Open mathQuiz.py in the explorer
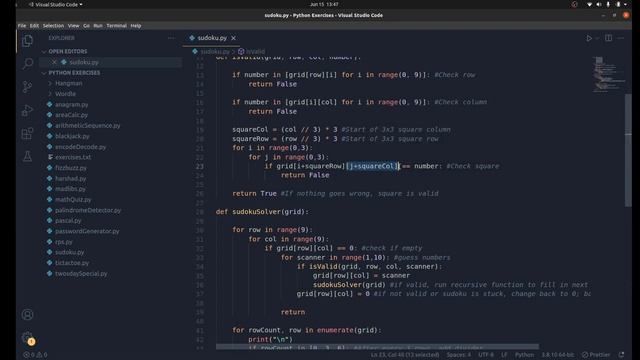This screenshot has height=360, width=640. 73,200
